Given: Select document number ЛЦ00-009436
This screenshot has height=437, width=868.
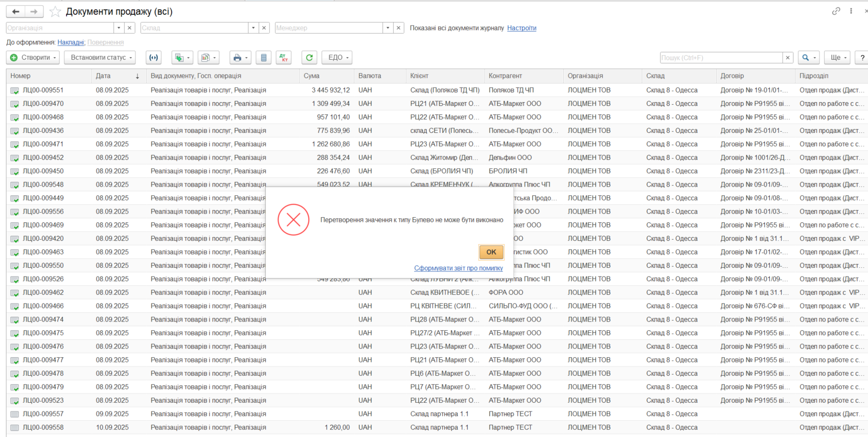Looking at the screenshot, I should point(43,131).
